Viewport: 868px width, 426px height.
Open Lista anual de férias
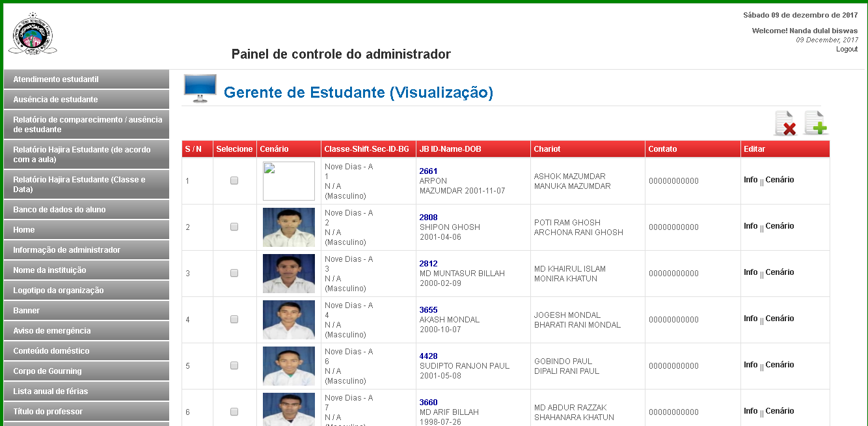(87, 391)
